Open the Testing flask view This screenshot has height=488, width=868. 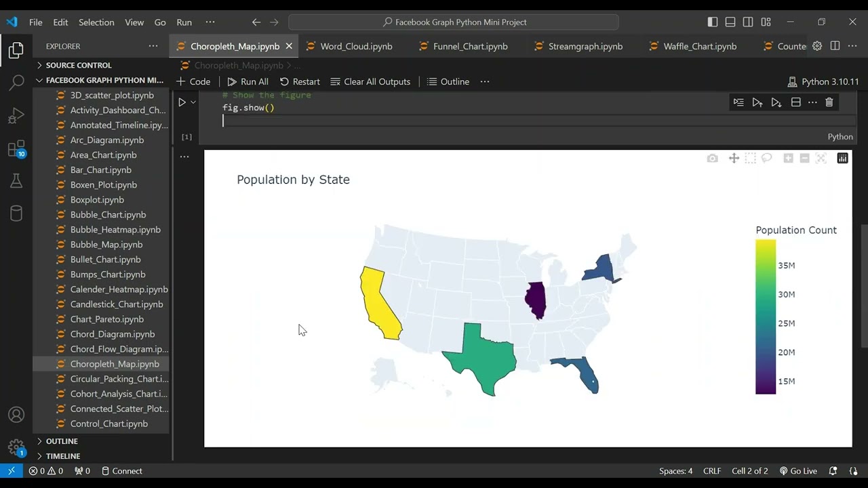[16, 181]
